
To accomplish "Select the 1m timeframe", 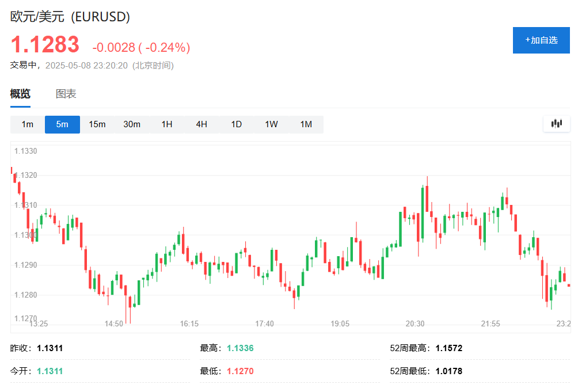I will click(28, 124).
